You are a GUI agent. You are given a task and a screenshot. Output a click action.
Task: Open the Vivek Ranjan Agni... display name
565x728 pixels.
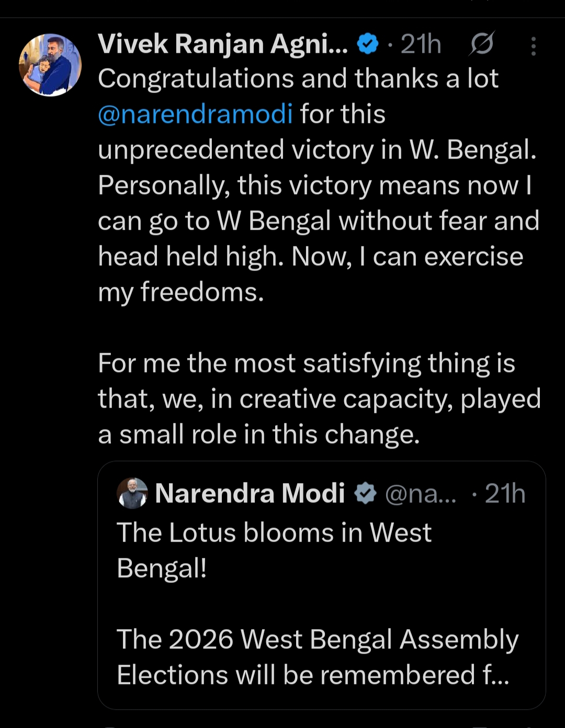pos(223,43)
